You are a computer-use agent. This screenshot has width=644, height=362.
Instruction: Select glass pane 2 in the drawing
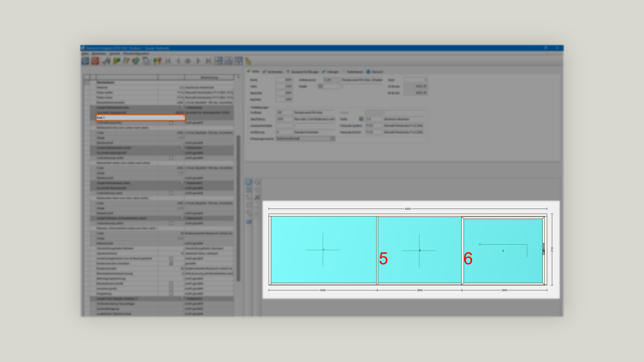[420, 250]
